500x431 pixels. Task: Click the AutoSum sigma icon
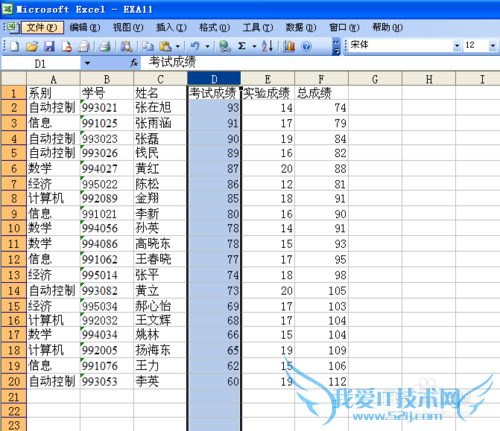click(x=242, y=46)
